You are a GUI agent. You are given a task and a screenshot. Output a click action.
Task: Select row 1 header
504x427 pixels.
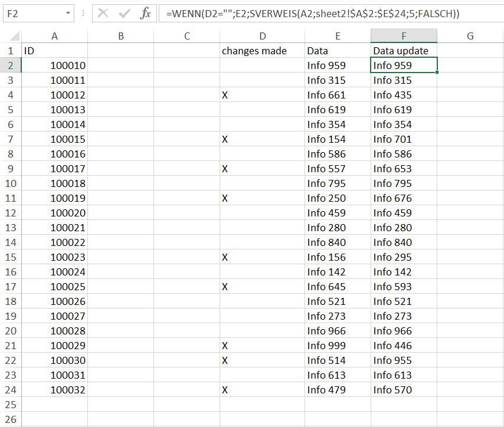pyautogui.click(x=13, y=51)
